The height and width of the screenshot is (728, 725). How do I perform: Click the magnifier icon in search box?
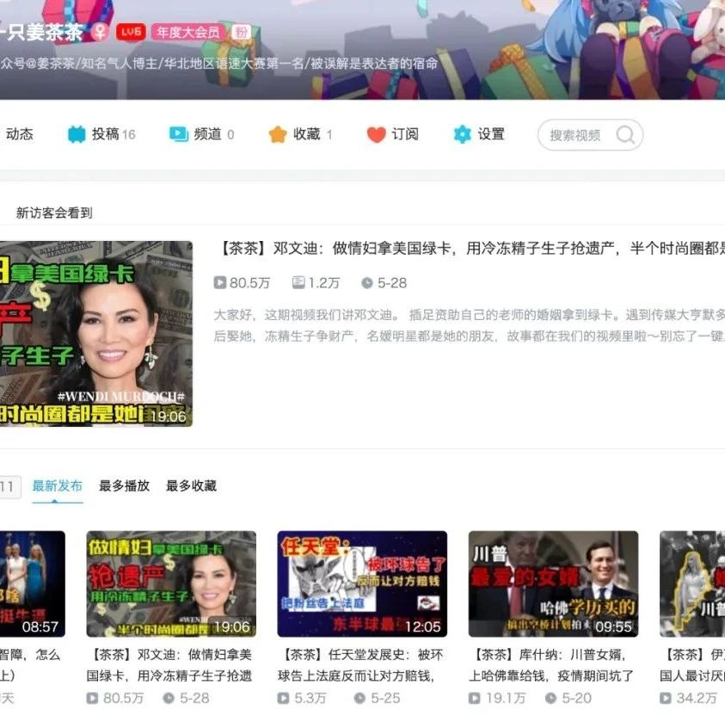click(625, 135)
